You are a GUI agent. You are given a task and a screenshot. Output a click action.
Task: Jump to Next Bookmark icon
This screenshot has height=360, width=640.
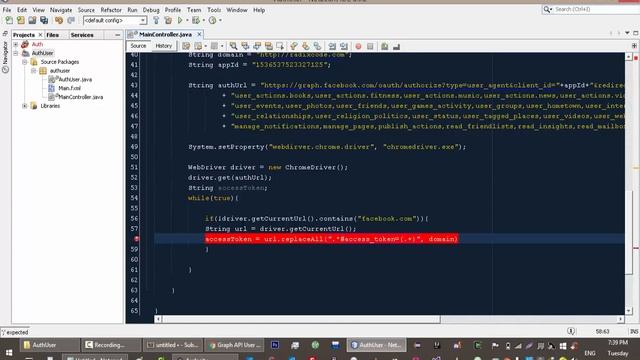pyautogui.click(x=306, y=46)
